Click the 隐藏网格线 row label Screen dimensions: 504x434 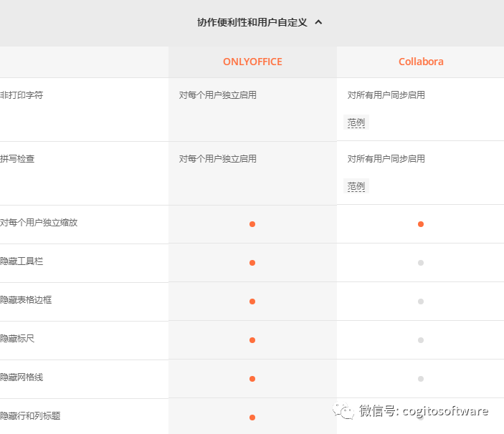pos(22,377)
